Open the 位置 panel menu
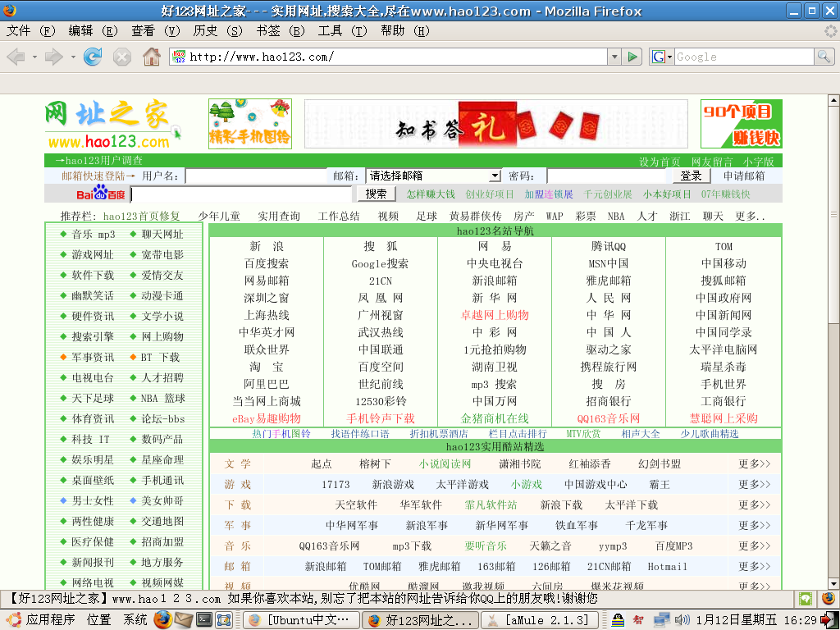This screenshot has height=630, width=840. pyautogui.click(x=99, y=620)
